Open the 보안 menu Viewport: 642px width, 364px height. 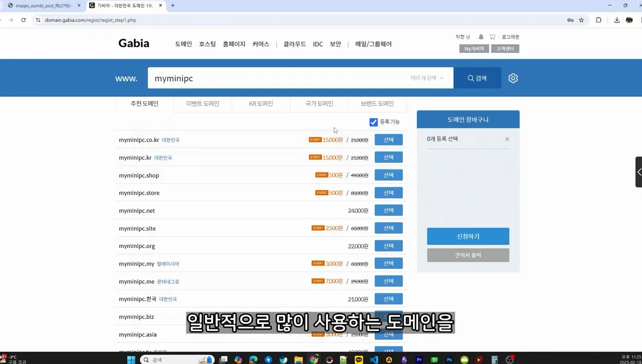[336, 44]
